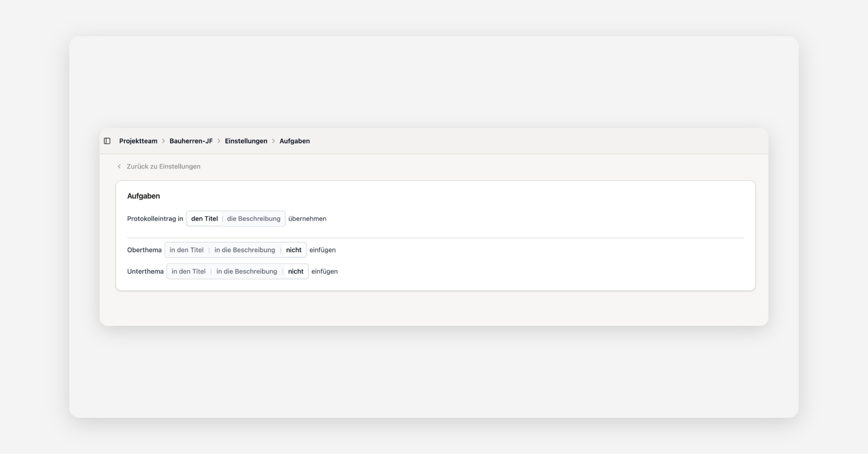Navigate to Einstellungen breadcrumb item

[x=246, y=141]
